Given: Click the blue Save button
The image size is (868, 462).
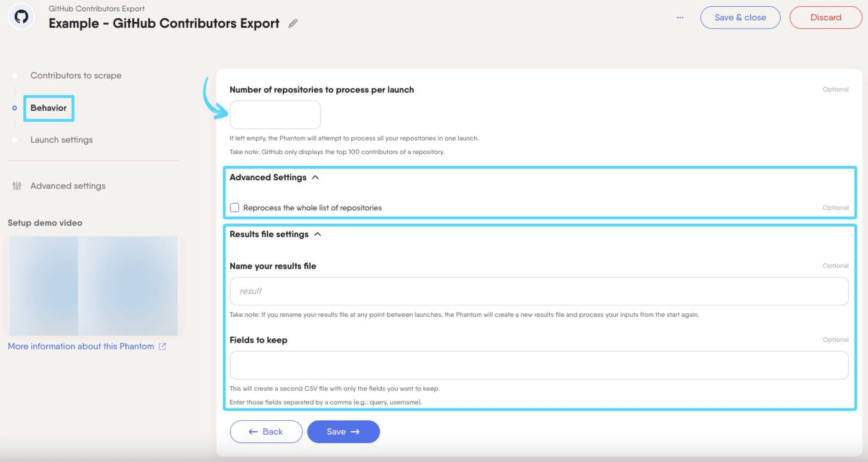Looking at the screenshot, I should 343,431.
